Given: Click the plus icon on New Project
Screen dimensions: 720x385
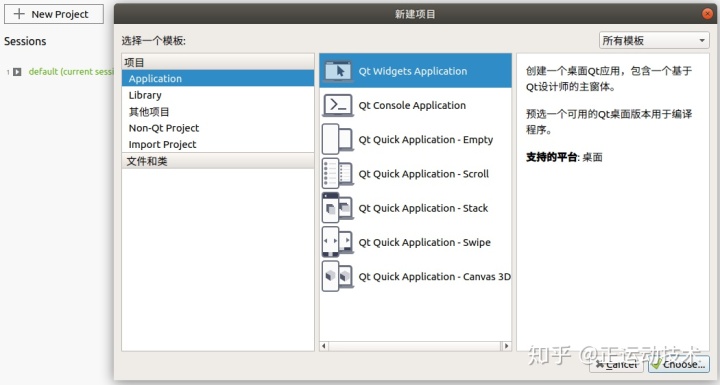Looking at the screenshot, I should (19, 14).
